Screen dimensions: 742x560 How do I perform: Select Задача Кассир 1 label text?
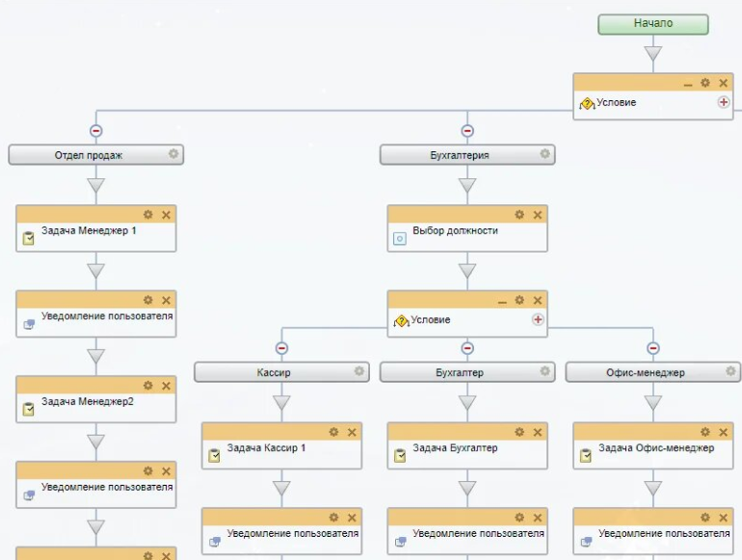click(x=266, y=448)
